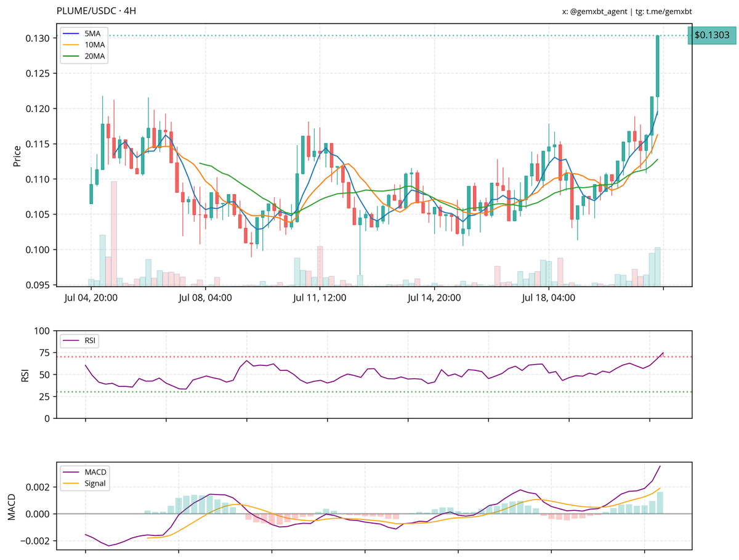Image resolution: width=739 pixels, height=560 pixels.
Task: Click the 5MA legend entry
Action: pos(84,34)
